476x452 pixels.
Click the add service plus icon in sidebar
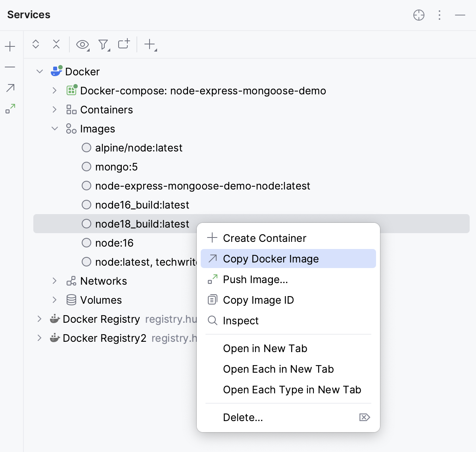[x=10, y=46]
